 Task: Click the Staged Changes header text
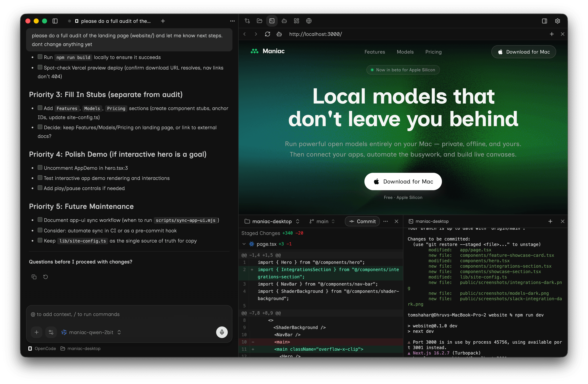261,233
